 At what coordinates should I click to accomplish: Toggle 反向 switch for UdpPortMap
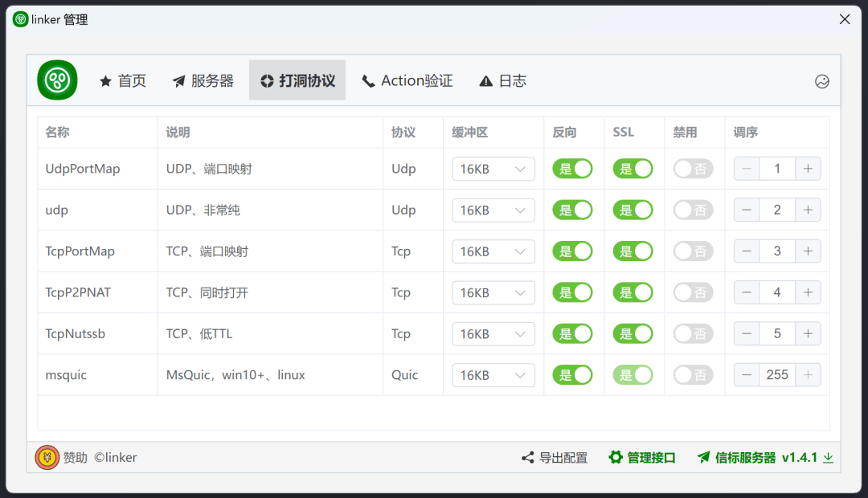click(572, 169)
